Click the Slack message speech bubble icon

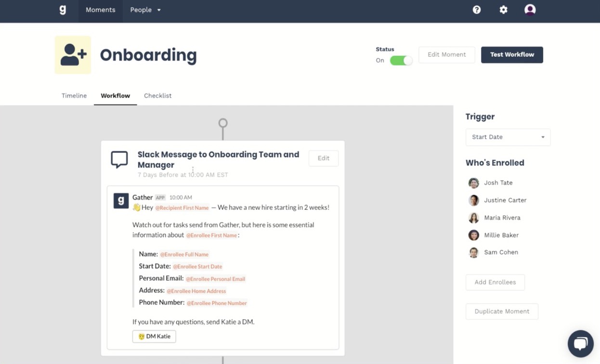click(x=119, y=159)
